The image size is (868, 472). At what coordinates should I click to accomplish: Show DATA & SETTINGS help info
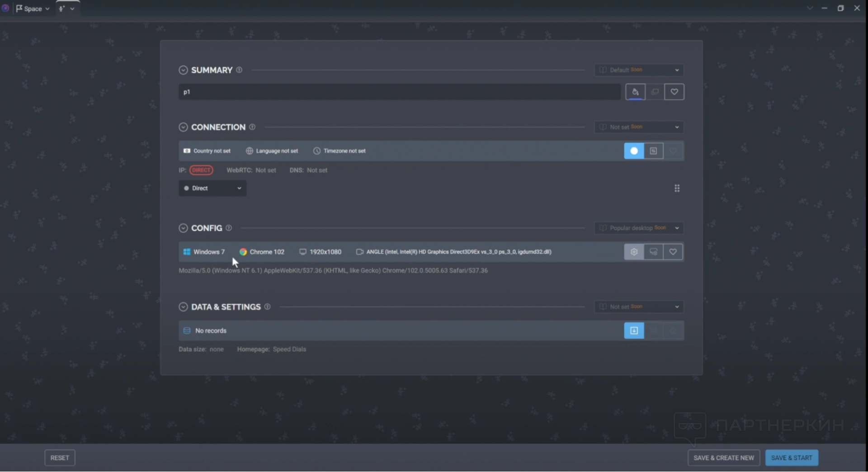pyautogui.click(x=268, y=307)
